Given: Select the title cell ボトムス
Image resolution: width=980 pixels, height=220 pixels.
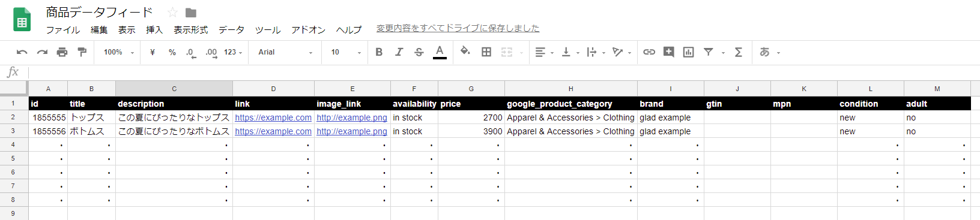Looking at the screenshot, I should [91, 131].
